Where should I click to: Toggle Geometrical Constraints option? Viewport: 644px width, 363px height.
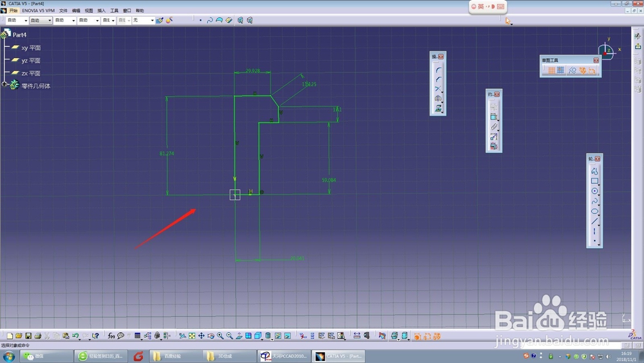click(x=582, y=71)
